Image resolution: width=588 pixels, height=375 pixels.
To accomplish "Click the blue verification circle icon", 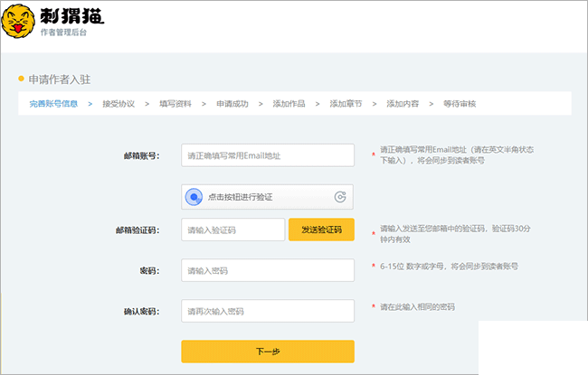I will (194, 197).
